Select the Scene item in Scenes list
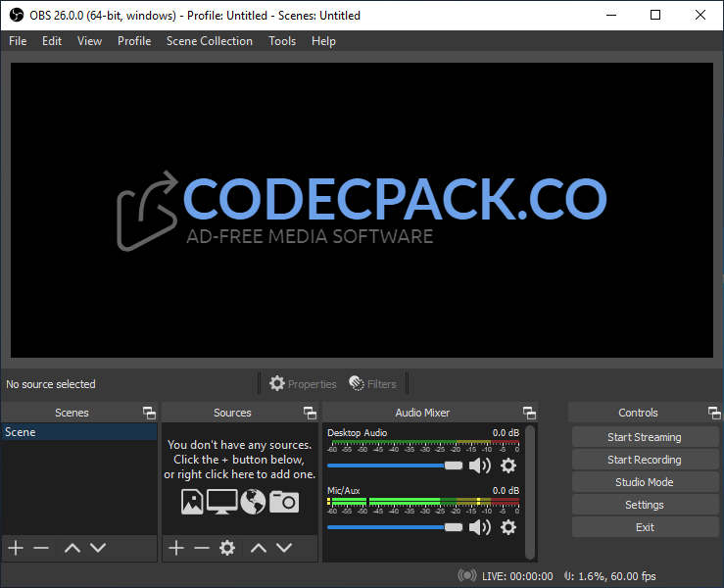 pos(79,432)
